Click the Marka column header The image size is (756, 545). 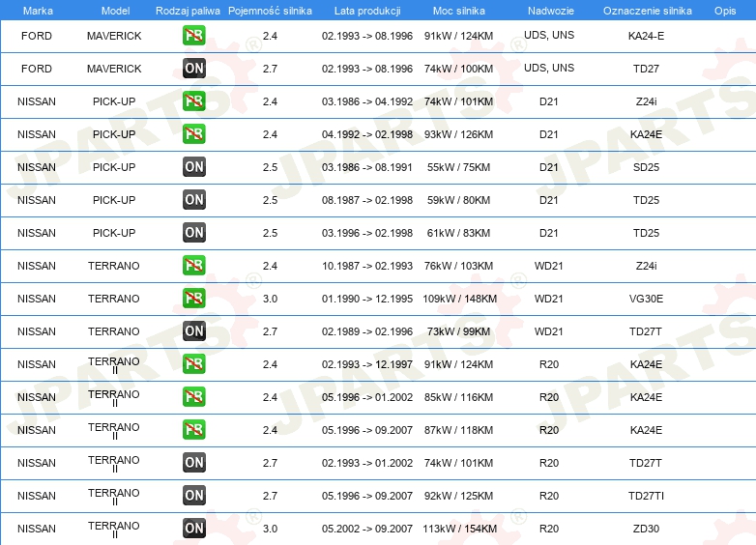[x=38, y=11]
